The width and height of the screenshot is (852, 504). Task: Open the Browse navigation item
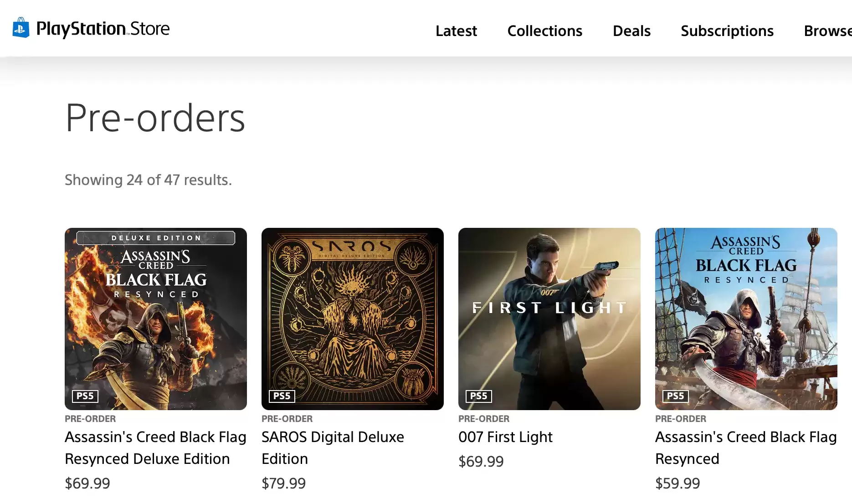pyautogui.click(x=827, y=31)
